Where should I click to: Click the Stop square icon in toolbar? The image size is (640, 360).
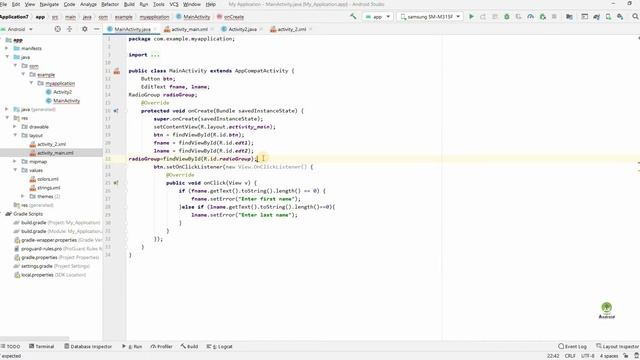pos(554,17)
